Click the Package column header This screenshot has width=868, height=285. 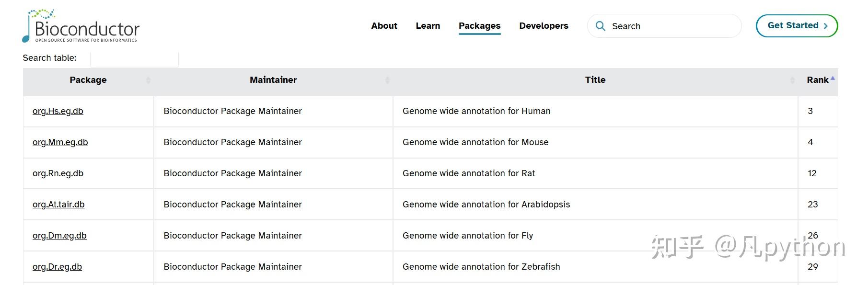88,80
